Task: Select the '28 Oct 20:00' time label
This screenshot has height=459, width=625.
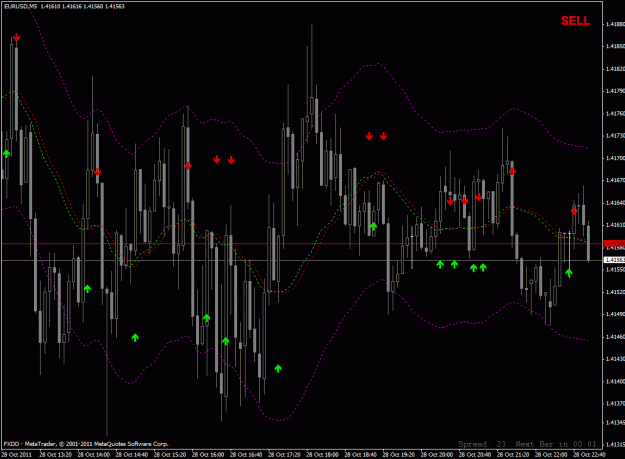Action: tap(437, 455)
